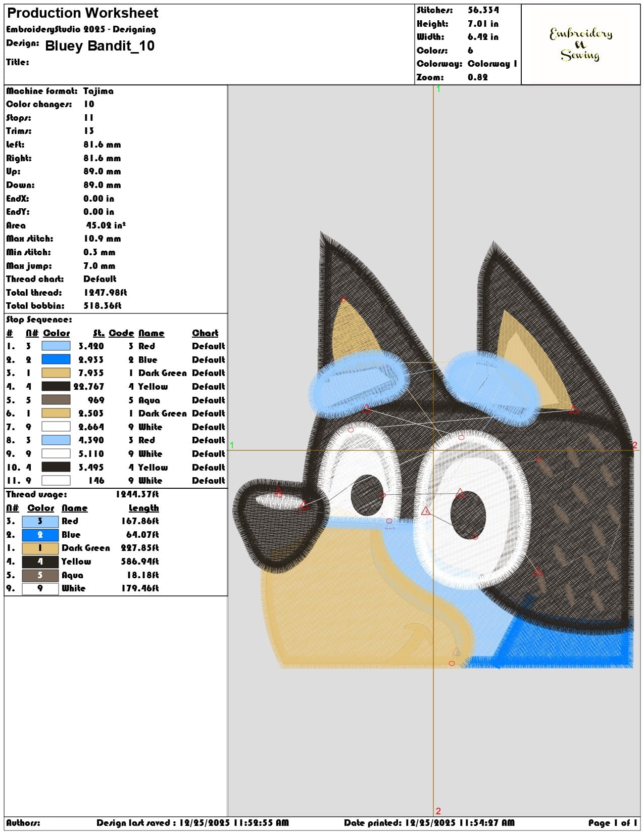Click the width value 6.42 in
Screen dimensions: 644x834
[483, 37]
